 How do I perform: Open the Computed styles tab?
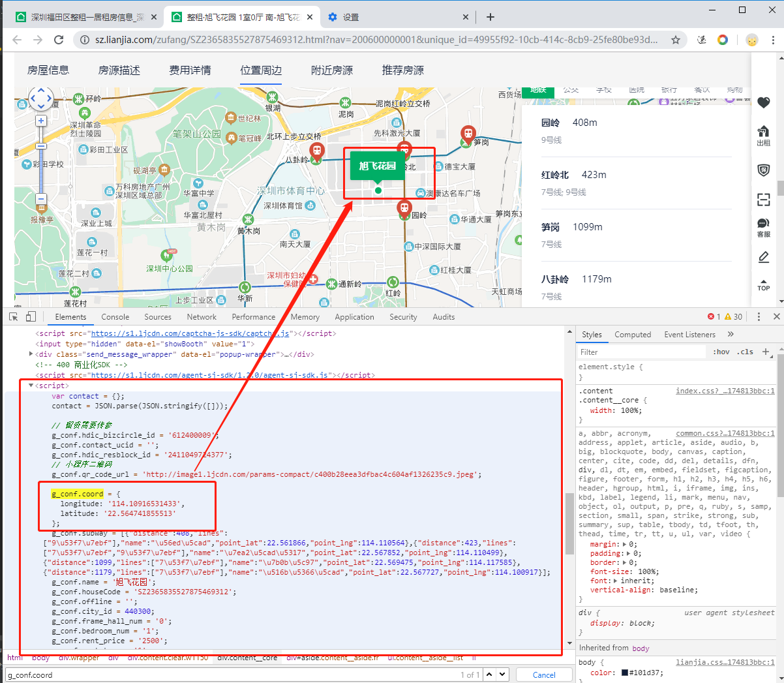coord(633,334)
